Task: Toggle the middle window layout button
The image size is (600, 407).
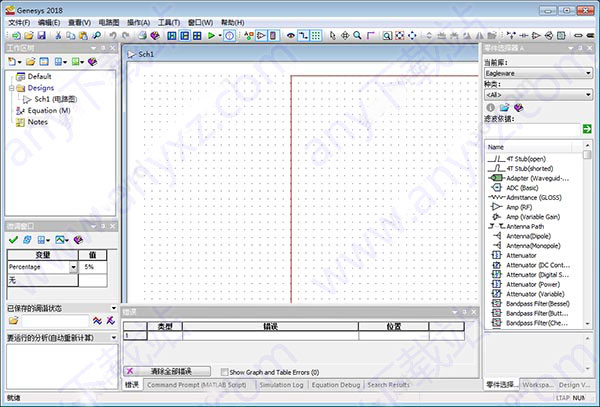Action: (184, 36)
